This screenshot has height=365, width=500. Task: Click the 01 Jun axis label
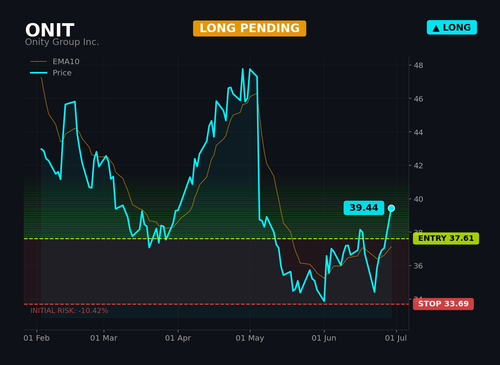[324, 338]
